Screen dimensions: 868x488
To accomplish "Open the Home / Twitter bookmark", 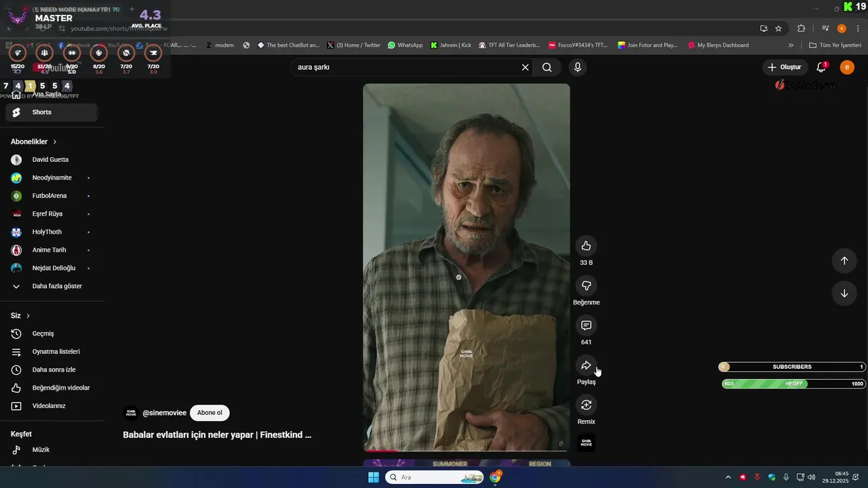I will point(353,45).
